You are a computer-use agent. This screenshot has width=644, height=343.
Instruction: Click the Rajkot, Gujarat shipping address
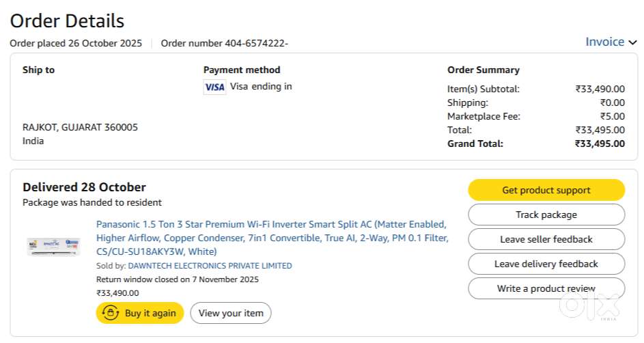click(80, 127)
